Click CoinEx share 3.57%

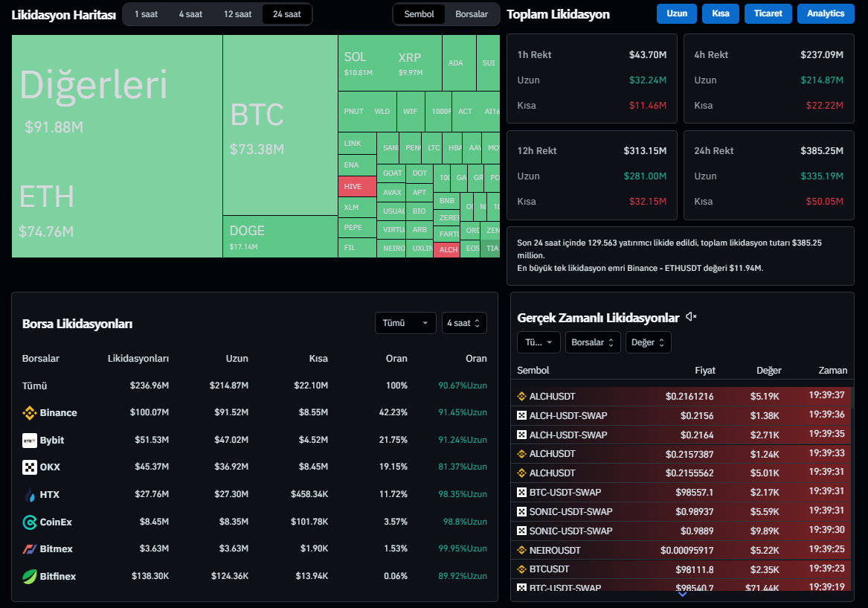[x=396, y=522]
